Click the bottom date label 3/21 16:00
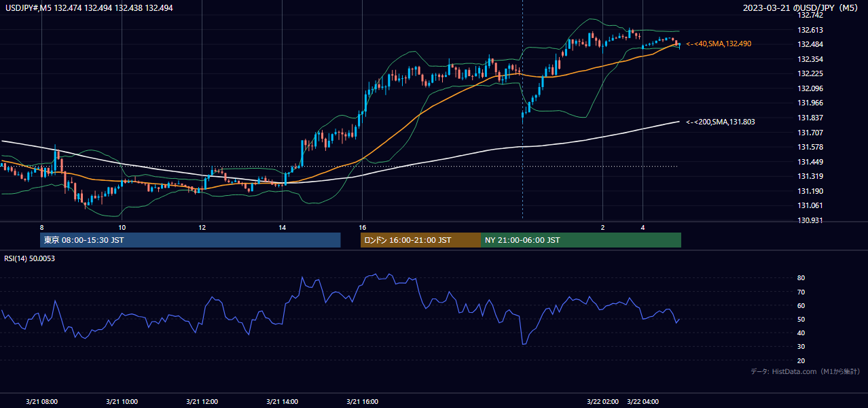 coord(362,401)
